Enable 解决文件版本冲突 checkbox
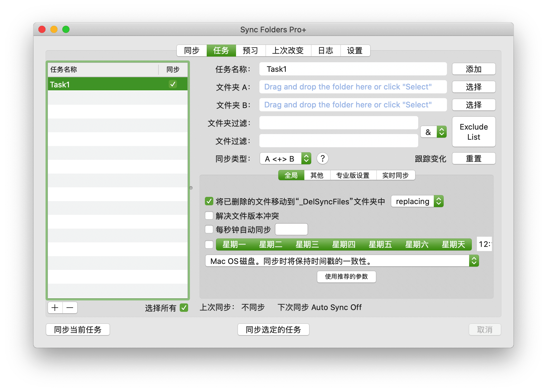 209,216
